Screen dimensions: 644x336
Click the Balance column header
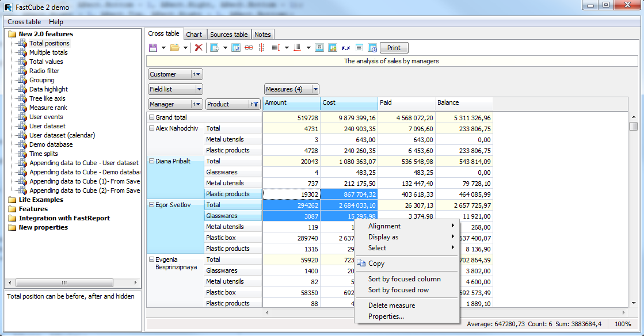point(464,102)
